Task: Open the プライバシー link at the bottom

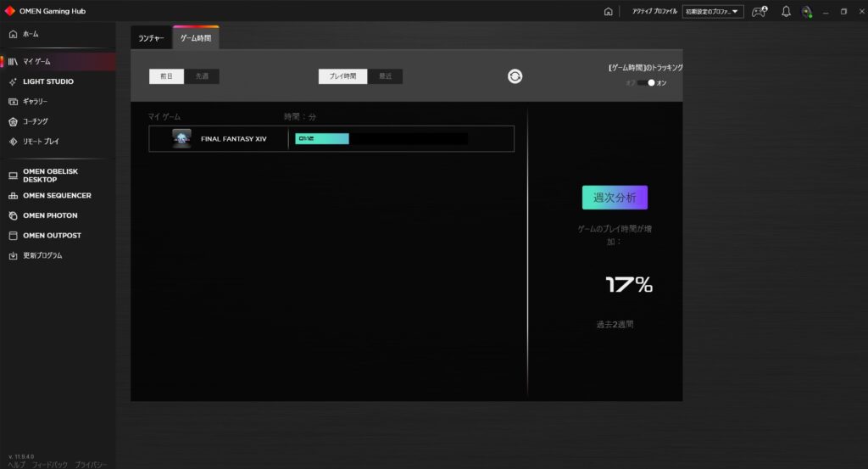Action: pyautogui.click(x=90, y=465)
